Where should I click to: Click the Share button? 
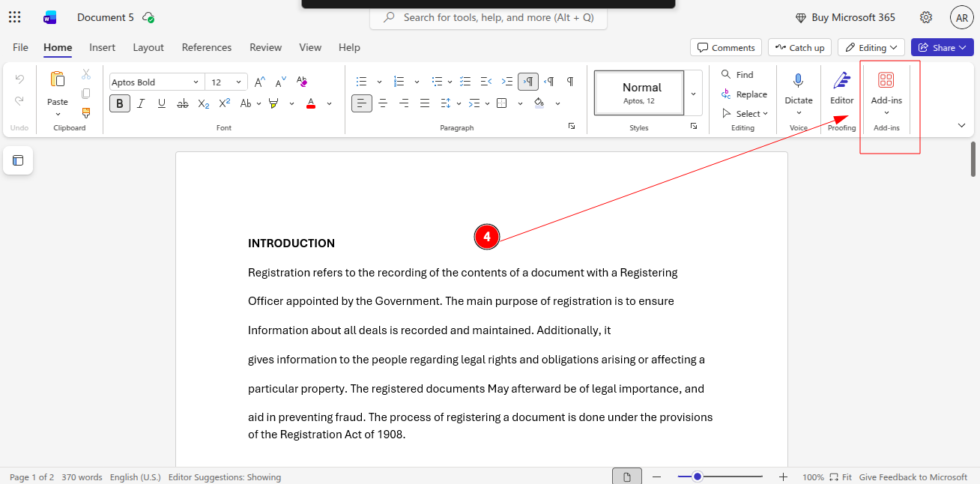[x=942, y=47]
